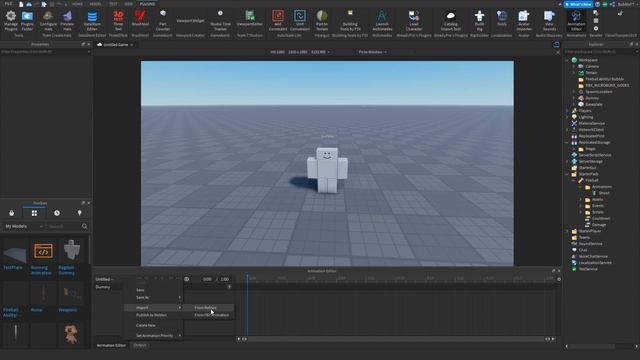Viewport: 640px width, 360px height.
Task: Open the Toolbox Recent tab clock icon
Action: (57, 213)
